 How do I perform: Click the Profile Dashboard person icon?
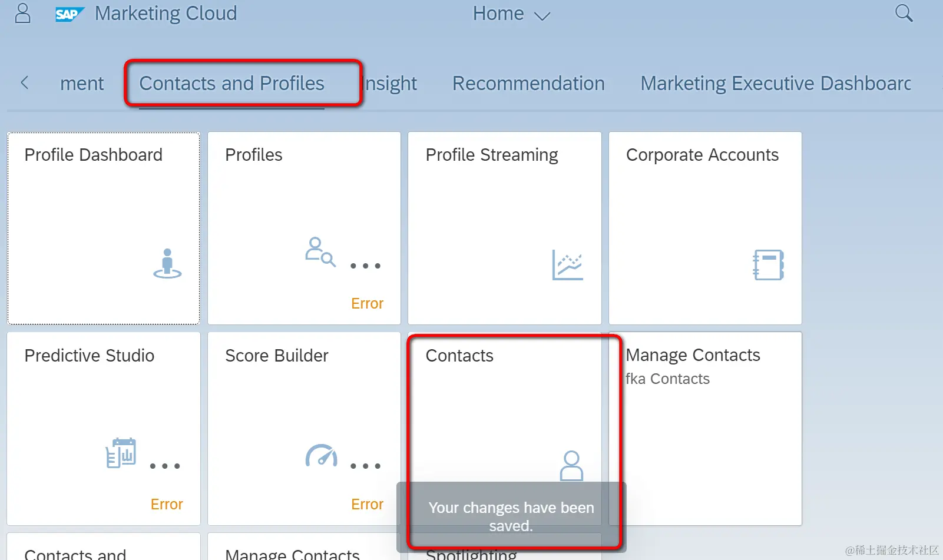click(167, 263)
